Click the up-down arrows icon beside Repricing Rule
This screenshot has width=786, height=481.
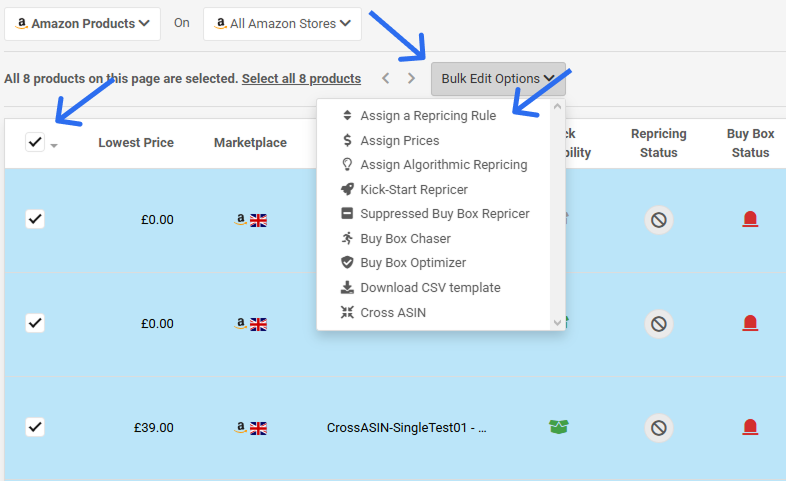(x=347, y=116)
